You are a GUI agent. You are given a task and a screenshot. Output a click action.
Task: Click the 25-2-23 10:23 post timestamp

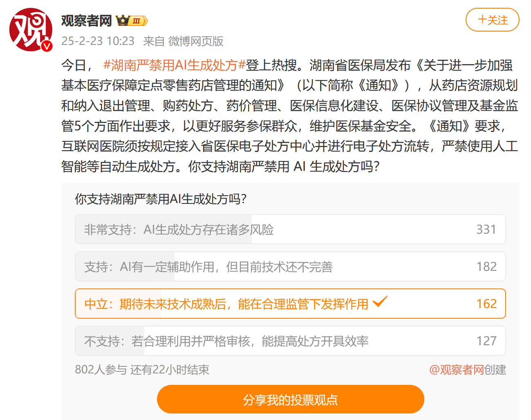(x=98, y=41)
